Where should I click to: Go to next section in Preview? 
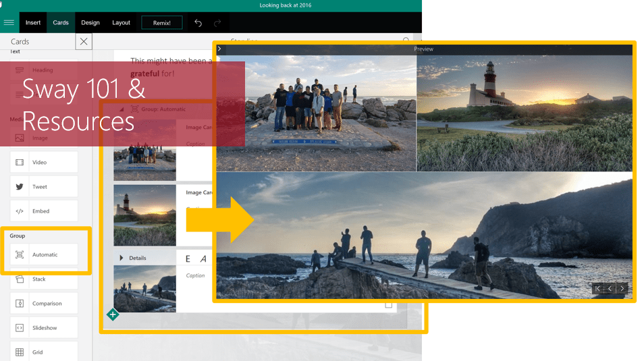[x=622, y=289]
